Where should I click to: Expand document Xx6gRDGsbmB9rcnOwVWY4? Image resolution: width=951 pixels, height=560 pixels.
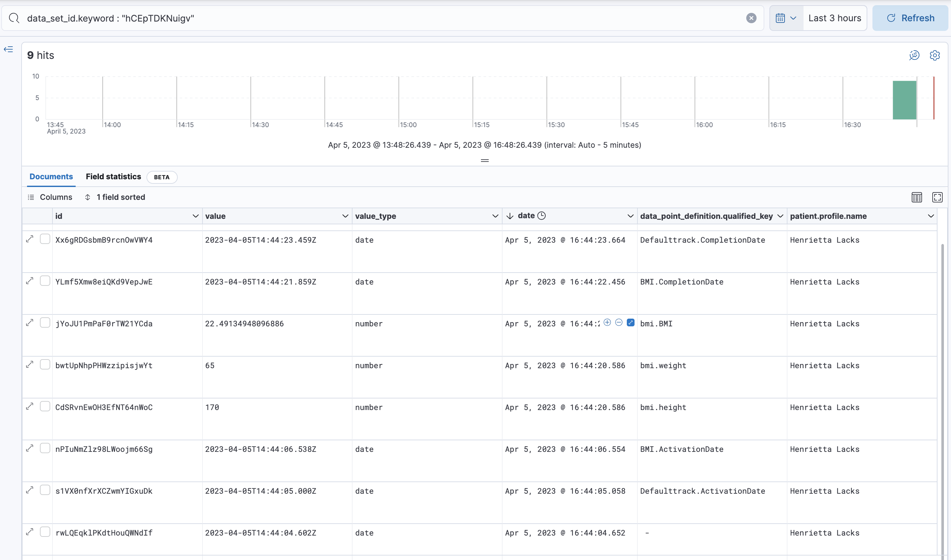coord(30,239)
